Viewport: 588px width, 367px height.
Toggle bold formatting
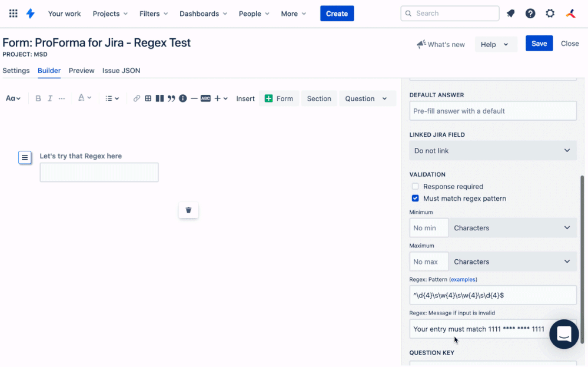(x=38, y=98)
